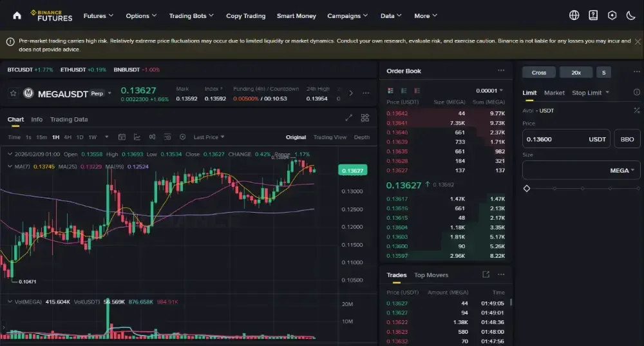The image size is (644, 346).
Task: Select the 4H time interval
Action: (x=68, y=137)
